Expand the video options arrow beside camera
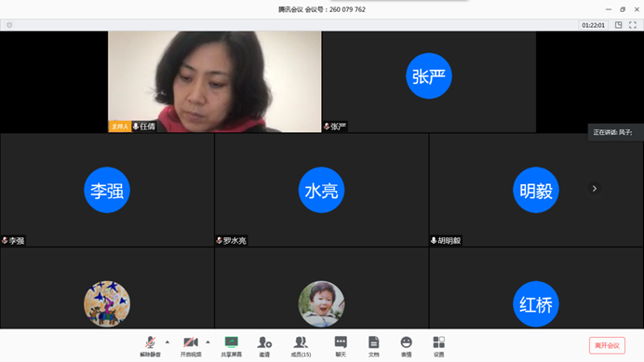 click(x=208, y=342)
